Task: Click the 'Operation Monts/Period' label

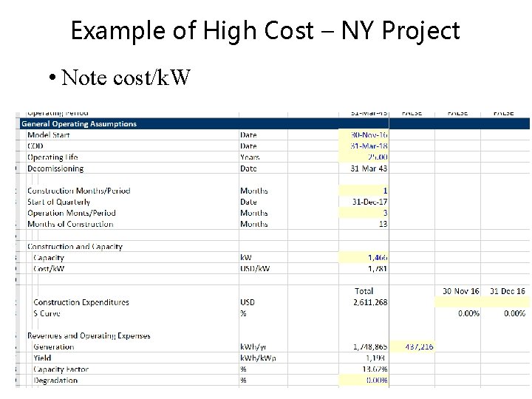Action: (72, 213)
